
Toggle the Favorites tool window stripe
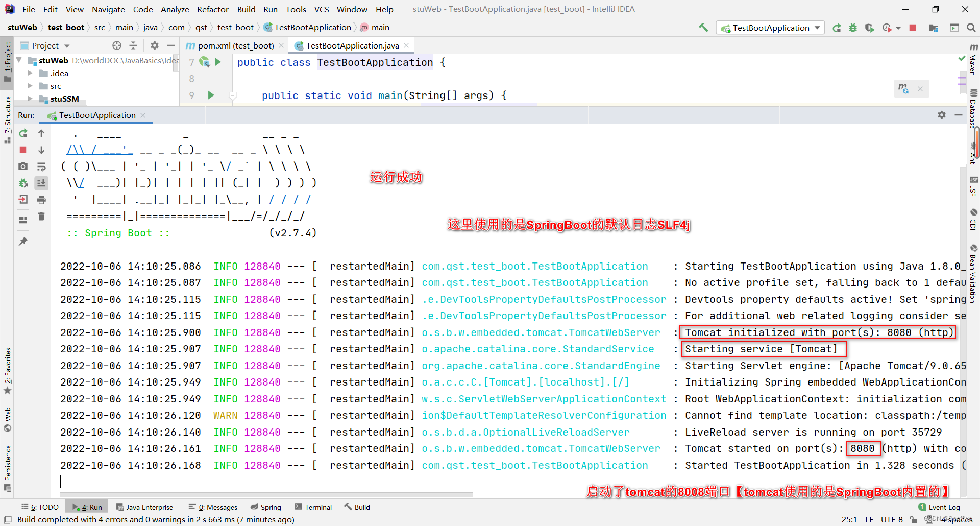pyautogui.click(x=7, y=371)
